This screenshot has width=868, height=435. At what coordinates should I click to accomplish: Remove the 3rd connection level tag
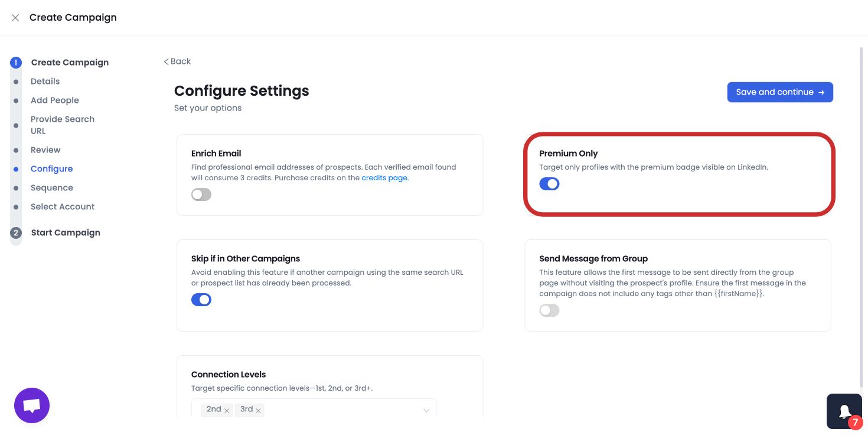(258, 410)
